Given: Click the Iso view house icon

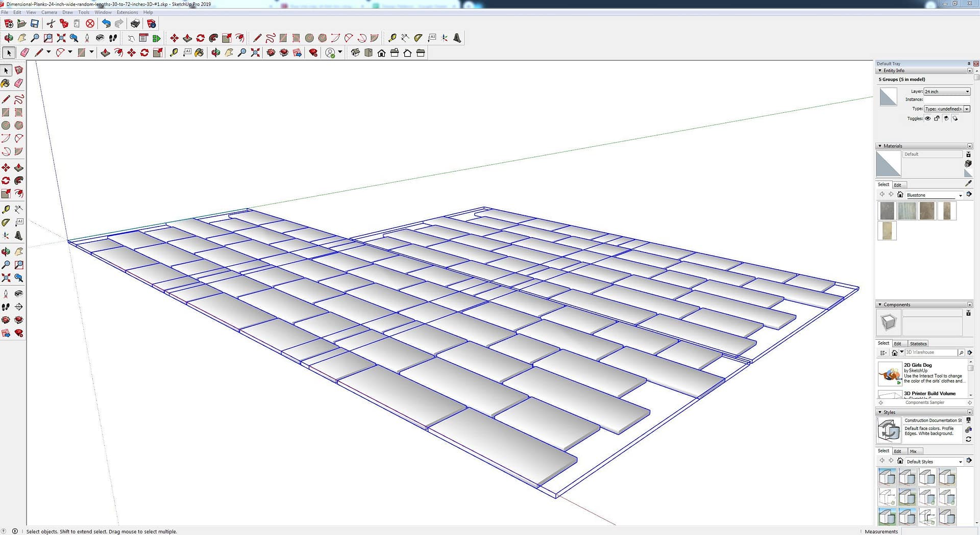Looking at the screenshot, I should click(355, 53).
